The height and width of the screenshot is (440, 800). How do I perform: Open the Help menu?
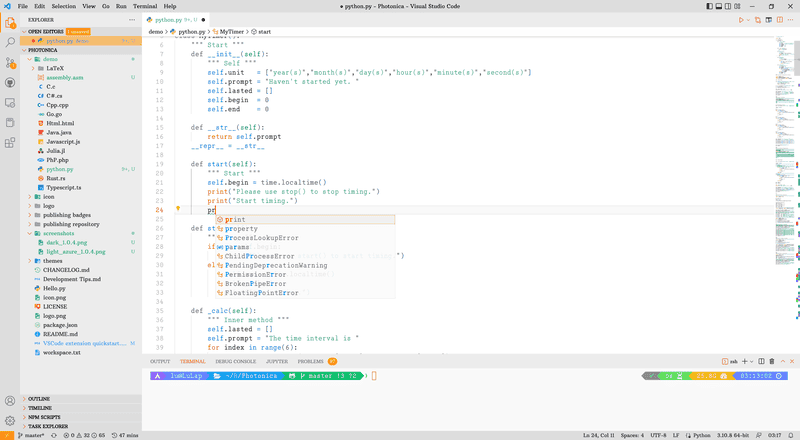click(x=170, y=6)
